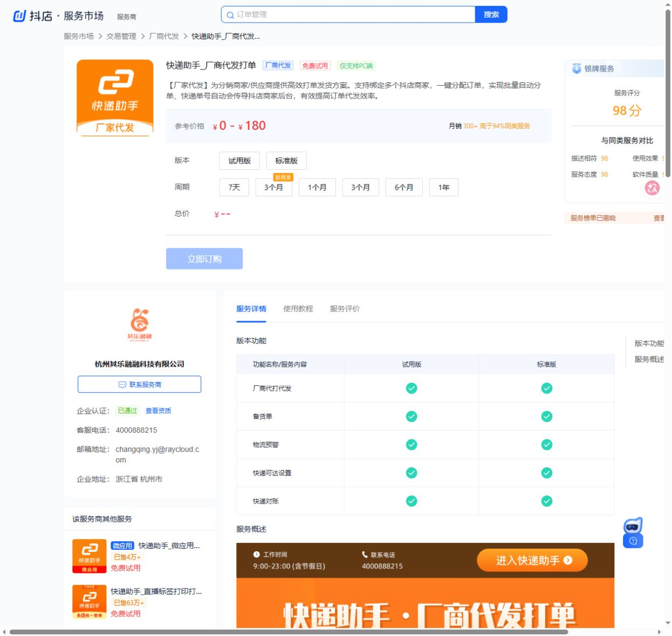Click the 厂商代发 tag next to title

coord(278,66)
